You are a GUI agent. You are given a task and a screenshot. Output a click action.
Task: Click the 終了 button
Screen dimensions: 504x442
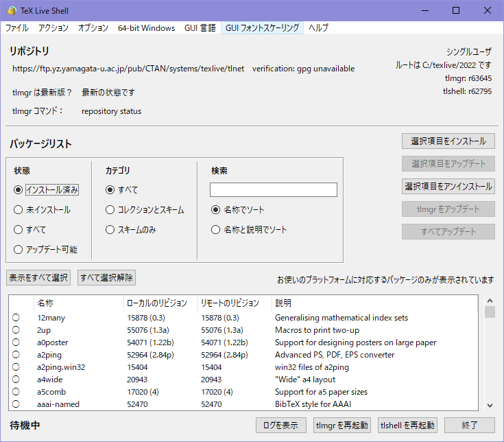[x=469, y=426]
